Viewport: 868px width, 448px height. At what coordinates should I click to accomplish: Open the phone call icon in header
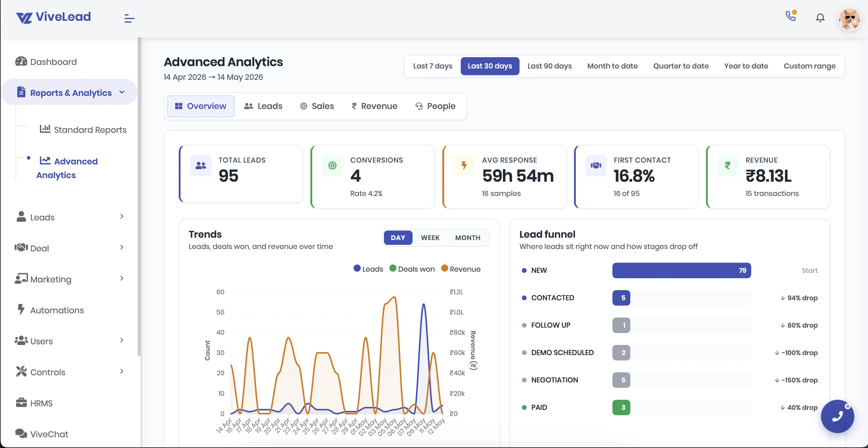tap(791, 16)
